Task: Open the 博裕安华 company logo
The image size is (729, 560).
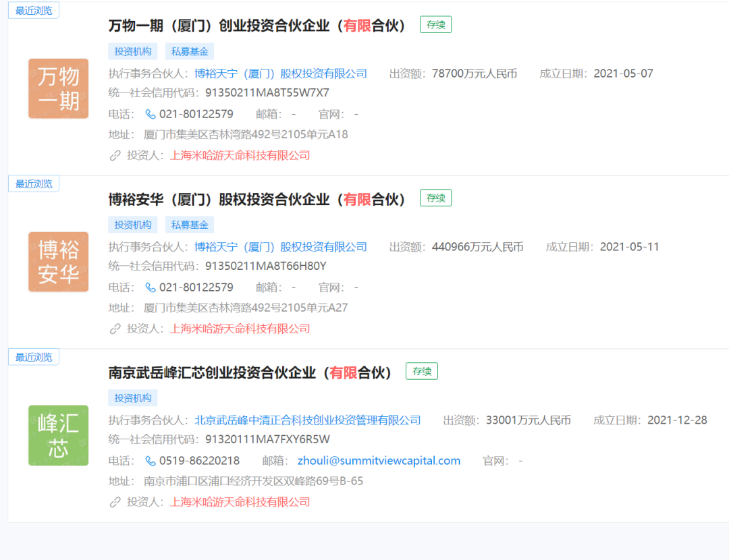Action: [59, 262]
